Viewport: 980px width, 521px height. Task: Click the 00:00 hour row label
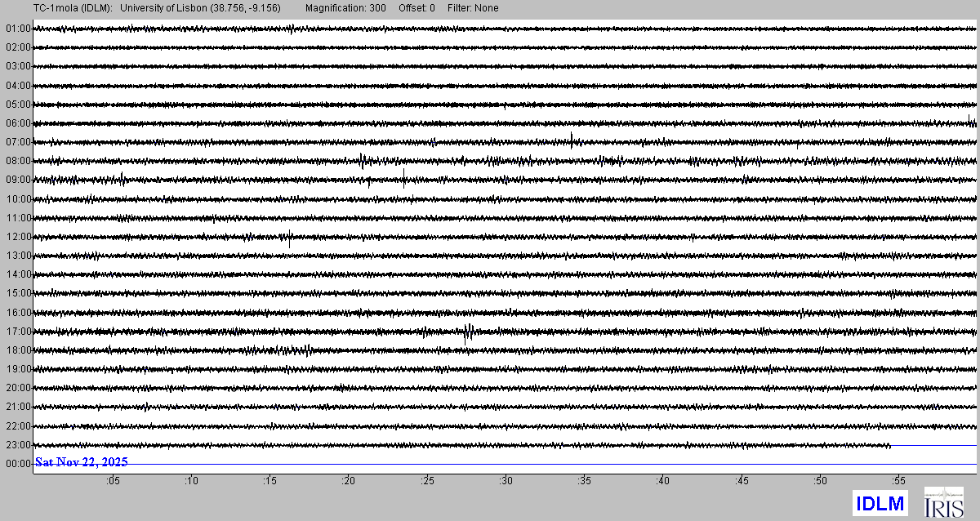(18, 464)
